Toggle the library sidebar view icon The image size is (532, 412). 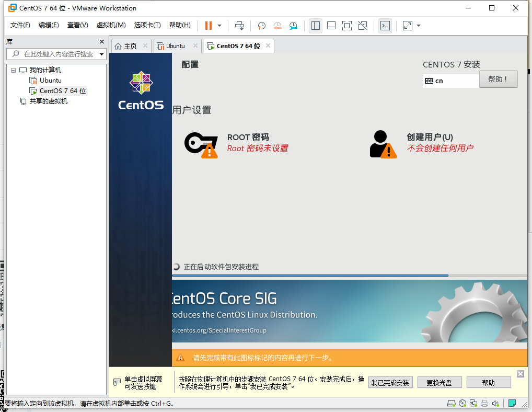tap(316, 26)
